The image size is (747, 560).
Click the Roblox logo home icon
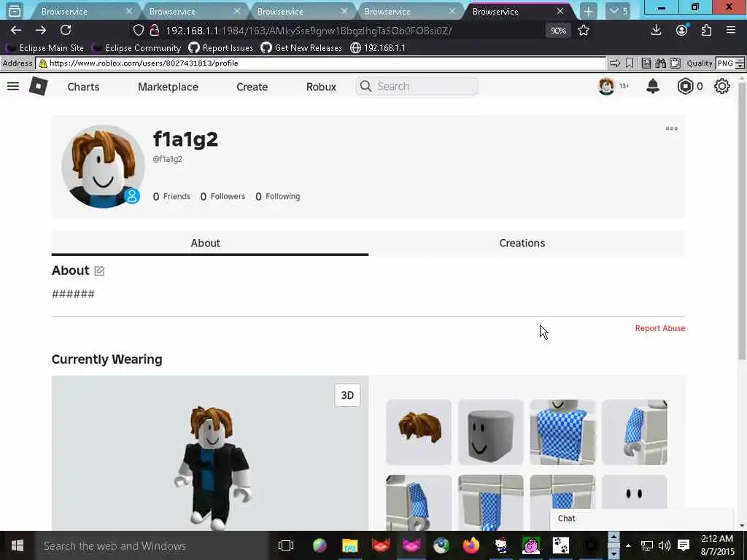tap(38, 86)
